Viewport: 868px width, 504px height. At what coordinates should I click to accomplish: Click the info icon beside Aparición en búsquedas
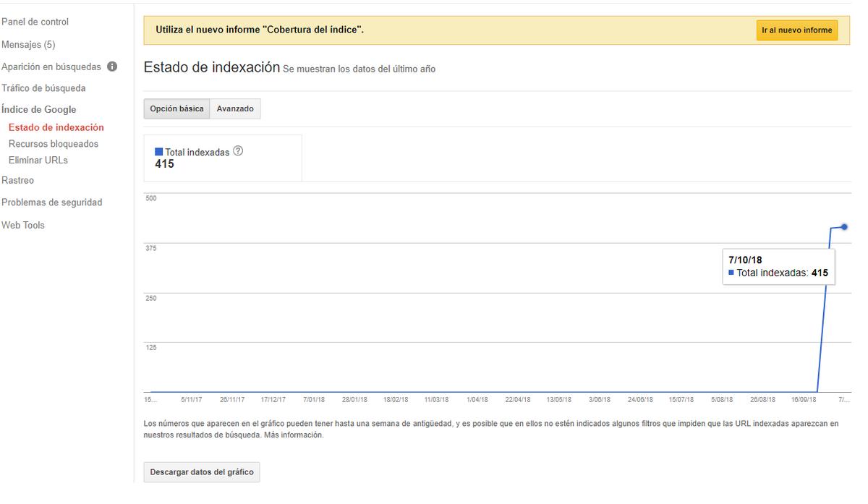pyautogui.click(x=112, y=67)
